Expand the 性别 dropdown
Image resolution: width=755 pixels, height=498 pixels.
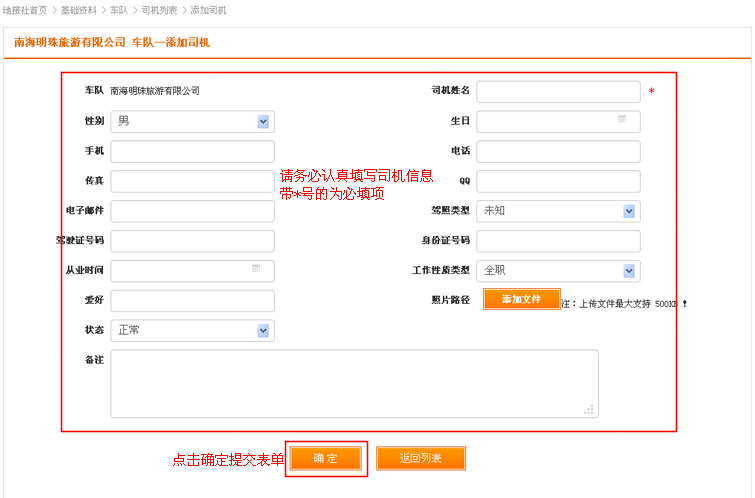click(263, 121)
